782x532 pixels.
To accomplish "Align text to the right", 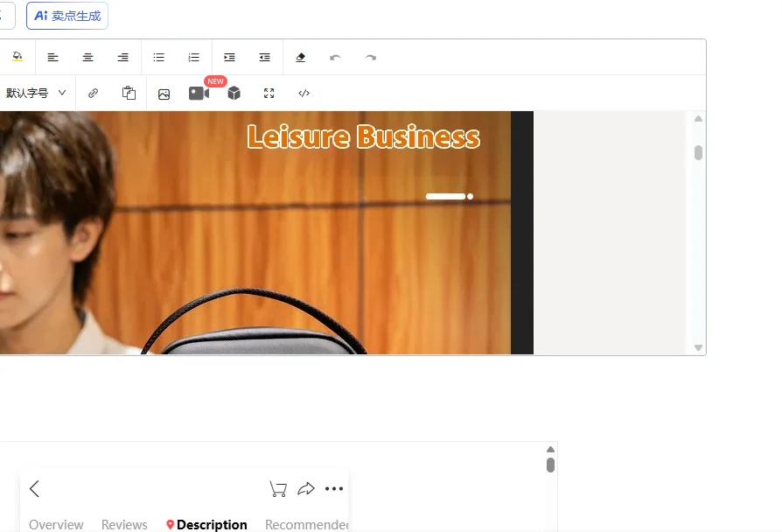I will (122, 57).
